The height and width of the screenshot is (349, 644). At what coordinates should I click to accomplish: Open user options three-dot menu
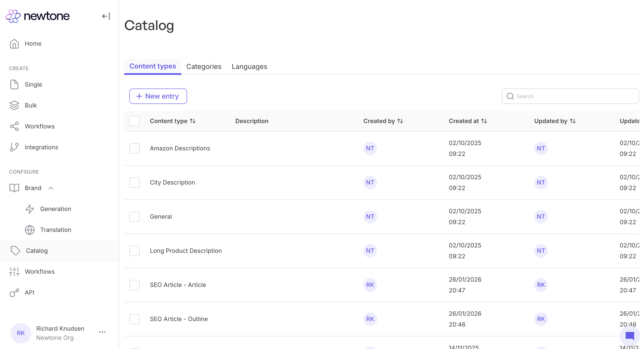[102, 332]
